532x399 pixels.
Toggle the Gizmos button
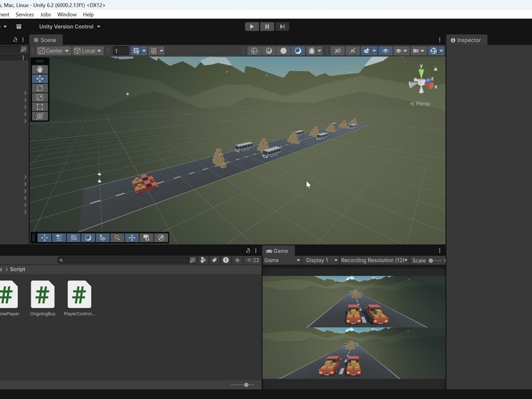(434, 51)
